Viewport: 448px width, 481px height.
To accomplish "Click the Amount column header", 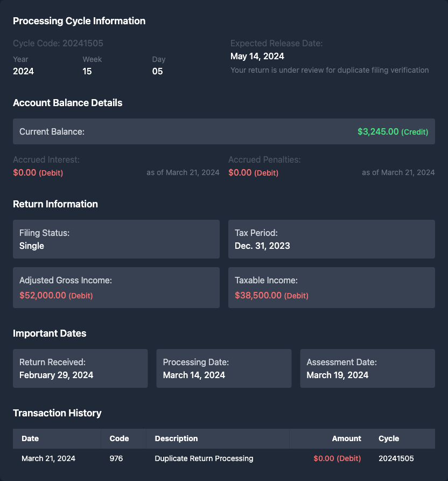I will [346, 438].
